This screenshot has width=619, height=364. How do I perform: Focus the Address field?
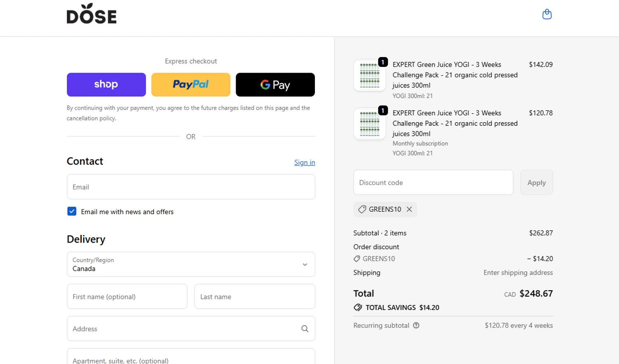coord(191,329)
